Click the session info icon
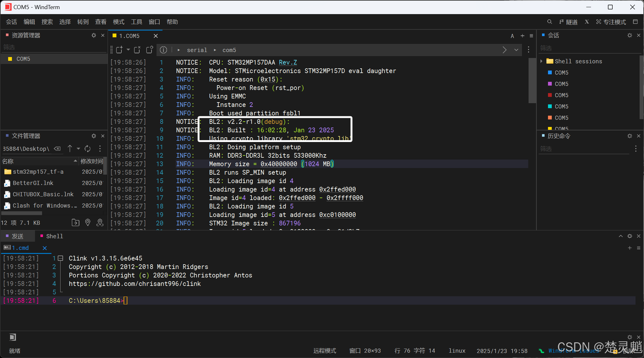 (163, 50)
